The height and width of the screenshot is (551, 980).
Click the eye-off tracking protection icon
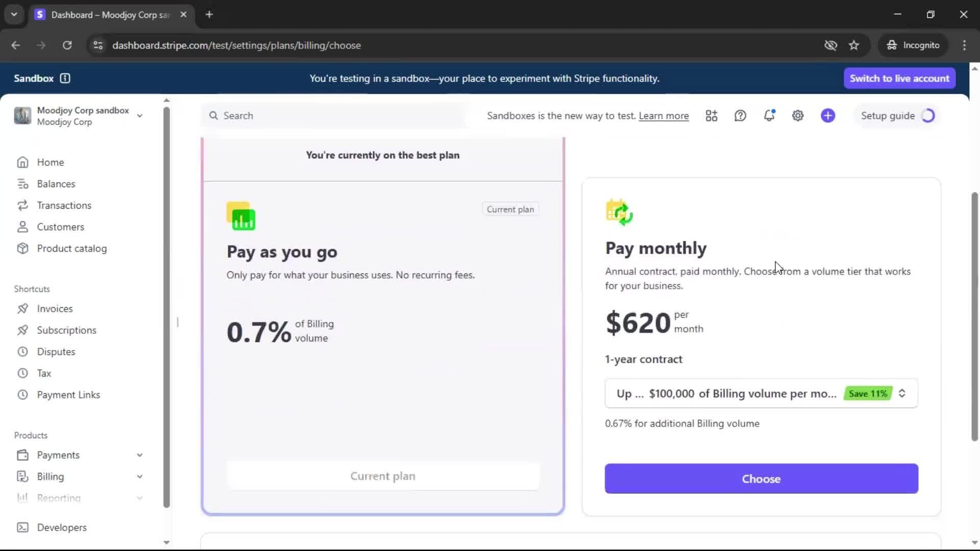pos(830,45)
